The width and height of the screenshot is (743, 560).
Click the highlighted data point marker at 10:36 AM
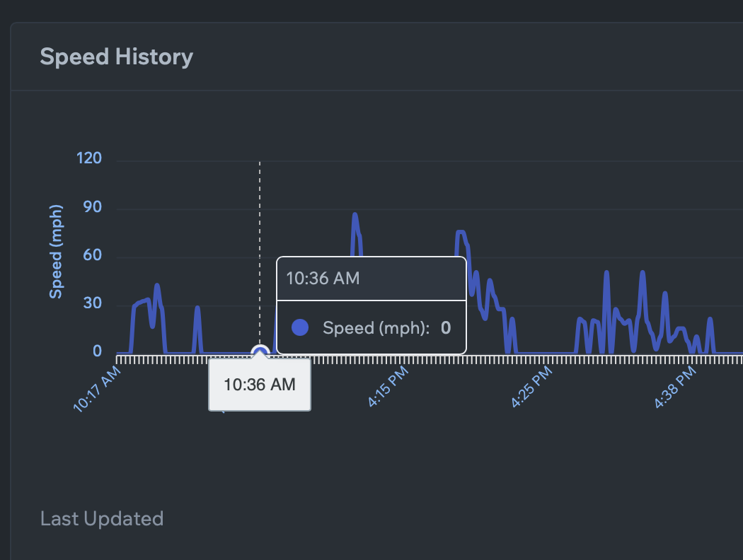(x=260, y=352)
